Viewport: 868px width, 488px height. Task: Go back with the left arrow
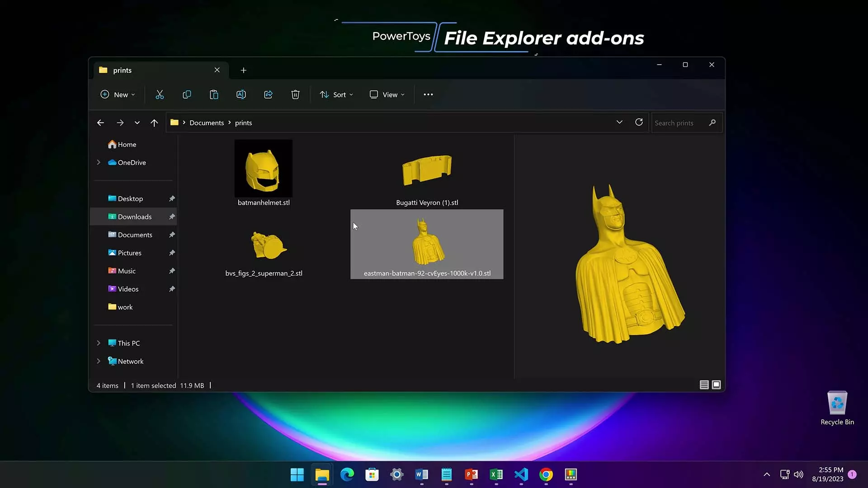click(x=100, y=123)
